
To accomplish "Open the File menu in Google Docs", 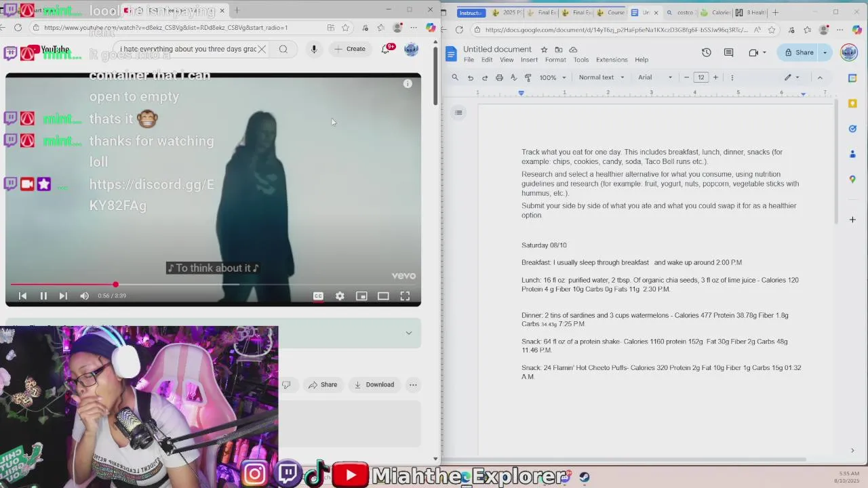I will (469, 60).
